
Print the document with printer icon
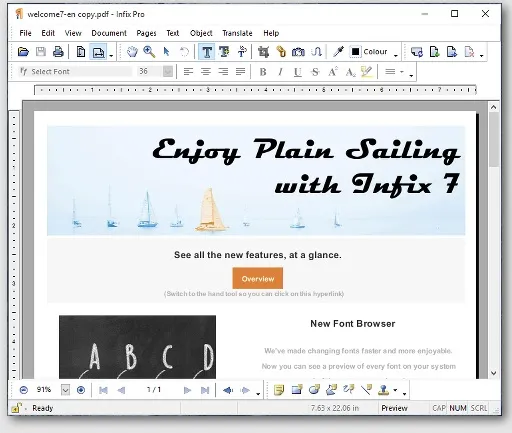58,52
